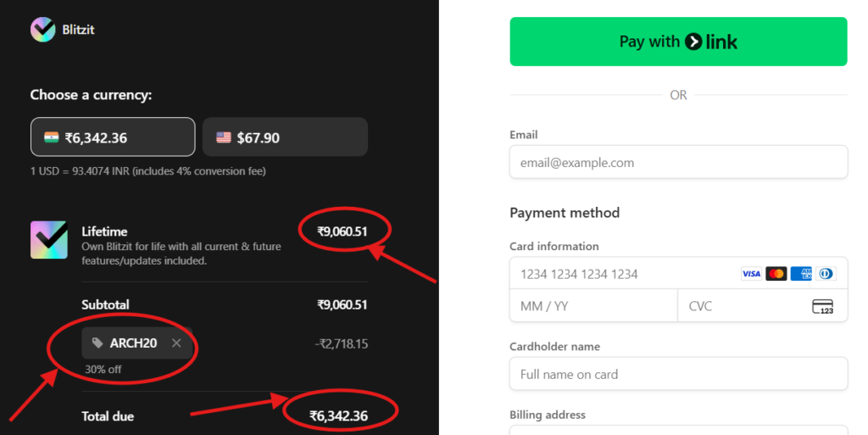Click the ARCH20 coupon tag icon
The width and height of the screenshot is (868, 435).
click(98, 343)
